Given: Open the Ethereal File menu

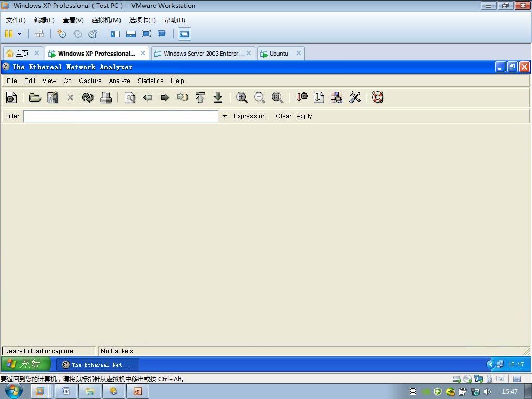Looking at the screenshot, I should (11, 81).
